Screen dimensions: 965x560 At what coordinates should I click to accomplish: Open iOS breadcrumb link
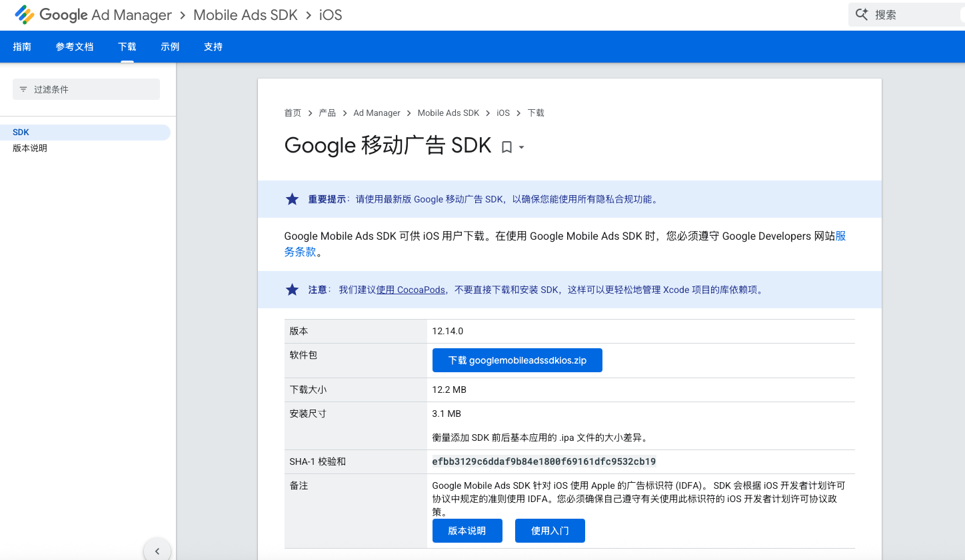pyautogui.click(x=503, y=113)
